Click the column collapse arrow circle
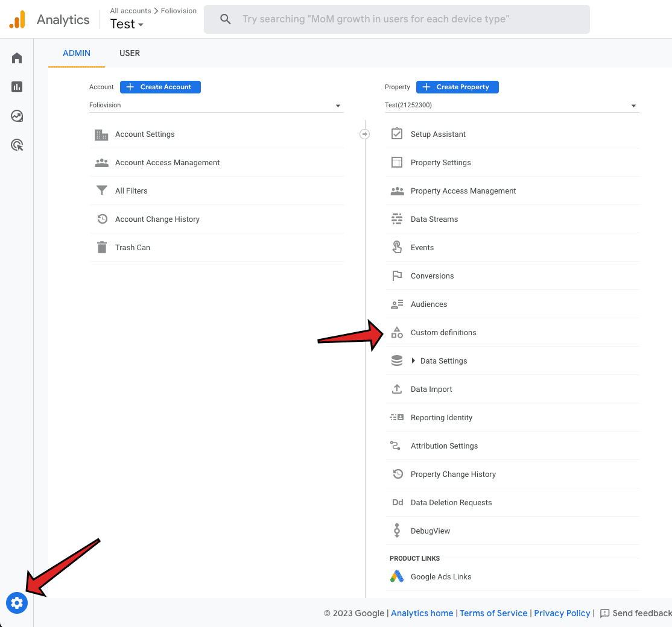 (x=364, y=134)
